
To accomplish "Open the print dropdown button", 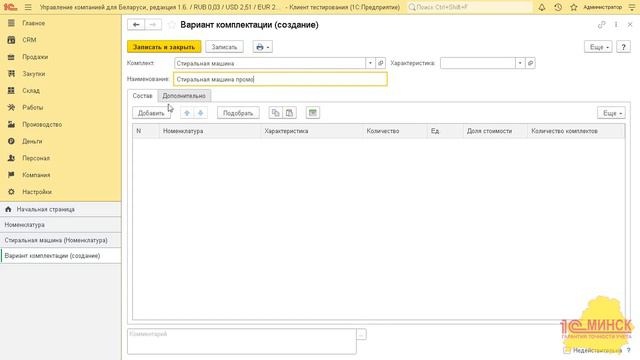I will click(262, 47).
